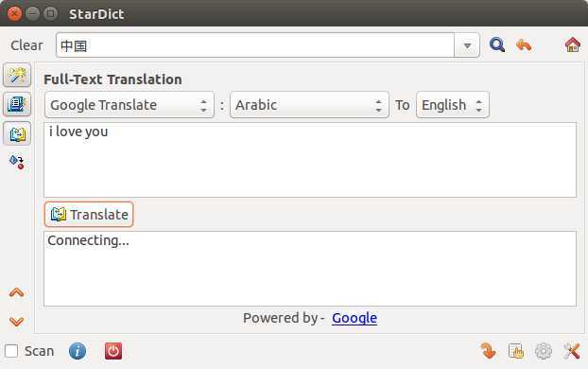Click the full-text translation sidebar icon
588x369 pixels.
pyautogui.click(x=17, y=133)
